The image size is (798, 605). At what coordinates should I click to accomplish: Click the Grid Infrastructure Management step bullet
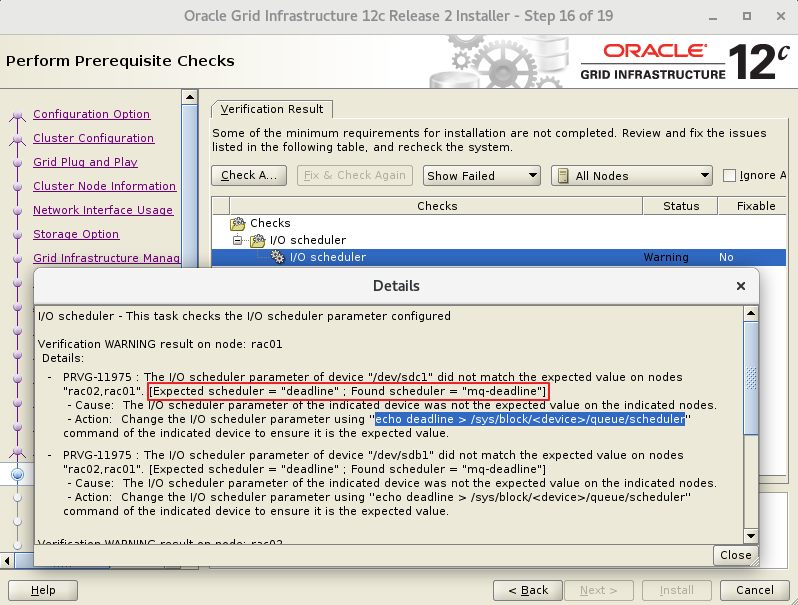(x=17, y=258)
